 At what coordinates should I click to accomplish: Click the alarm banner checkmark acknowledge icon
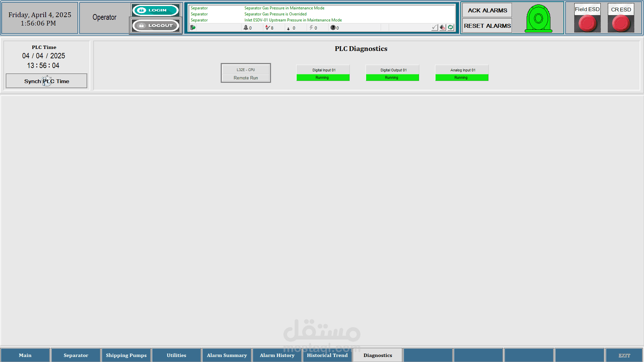434,27
